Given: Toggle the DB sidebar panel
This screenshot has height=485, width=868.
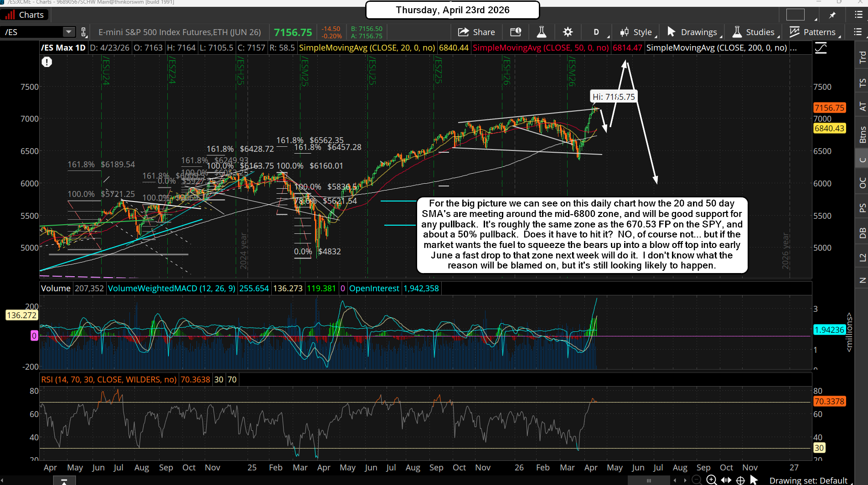Looking at the screenshot, I should click(x=862, y=233).
